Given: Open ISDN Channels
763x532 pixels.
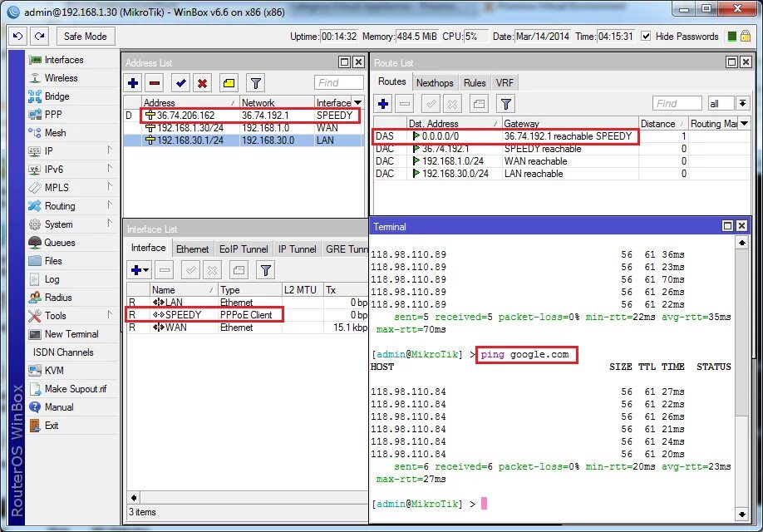Looking at the screenshot, I should point(63,352).
